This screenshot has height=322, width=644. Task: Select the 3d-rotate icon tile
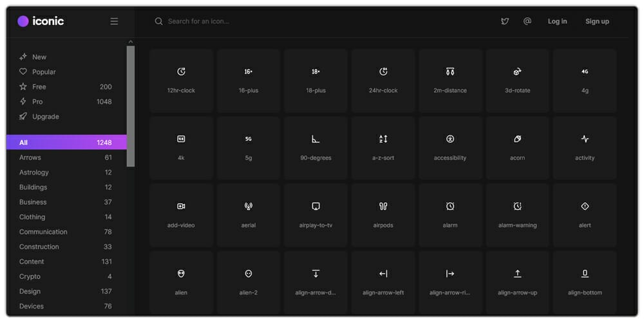[517, 80]
